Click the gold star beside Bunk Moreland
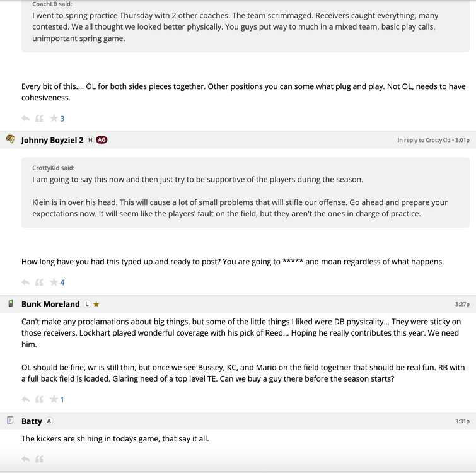The image size is (476, 473). (x=96, y=304)
